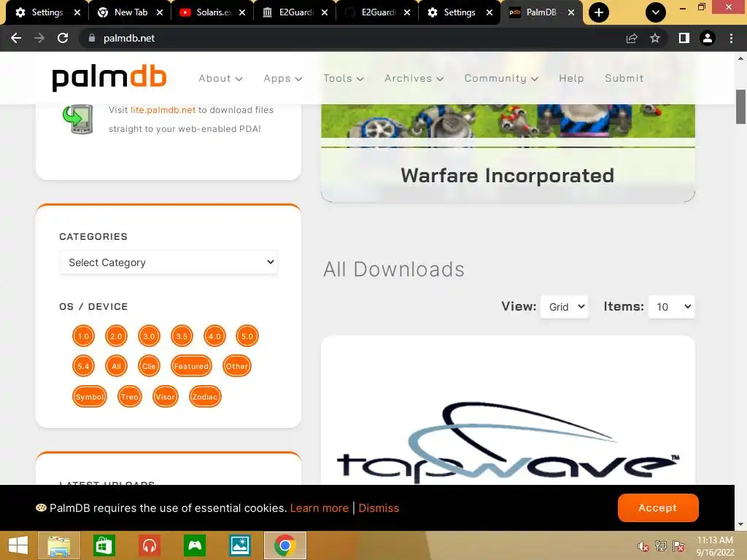Filter by Palm OS 5.4
Image resolution: width=747 pixels, height=560 pixels.
[x=83, y=366]
